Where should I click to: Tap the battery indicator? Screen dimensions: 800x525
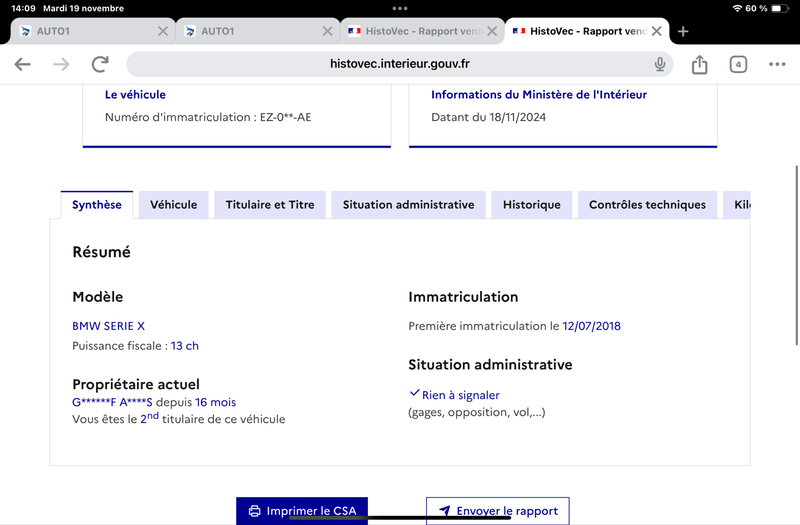780,8
